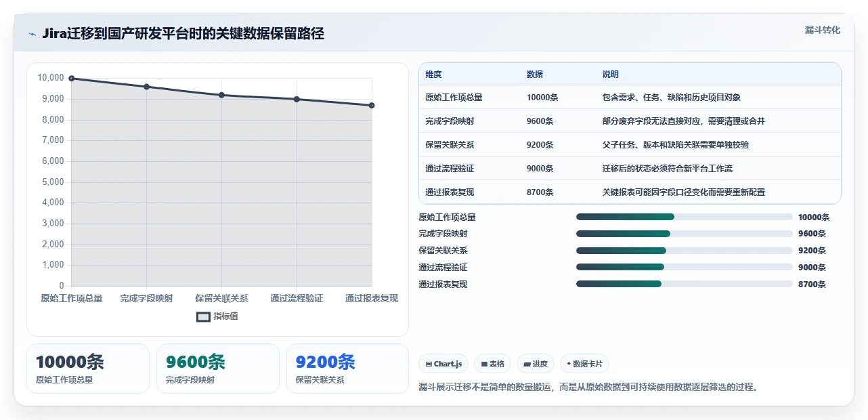The image size is (868, 420).
Task: Click the chart data point for 通过流程验证
Action: pyautogui.click(x=297, y=99)
